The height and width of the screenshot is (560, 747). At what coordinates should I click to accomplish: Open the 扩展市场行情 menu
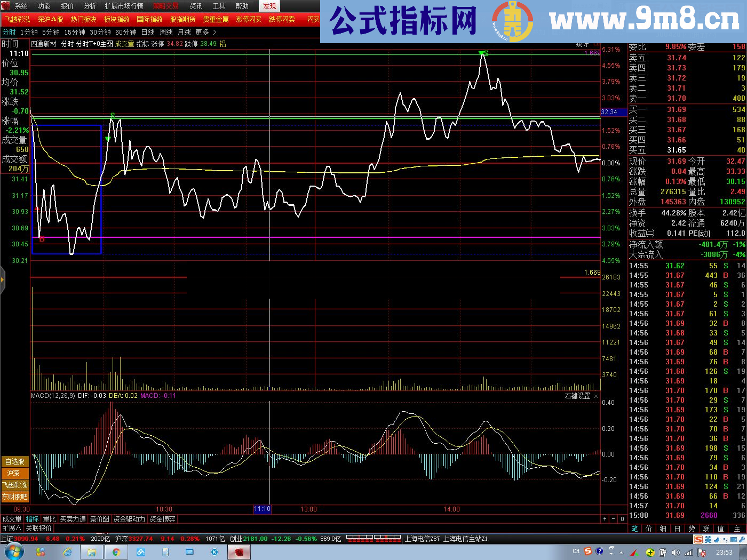[124, 6]
